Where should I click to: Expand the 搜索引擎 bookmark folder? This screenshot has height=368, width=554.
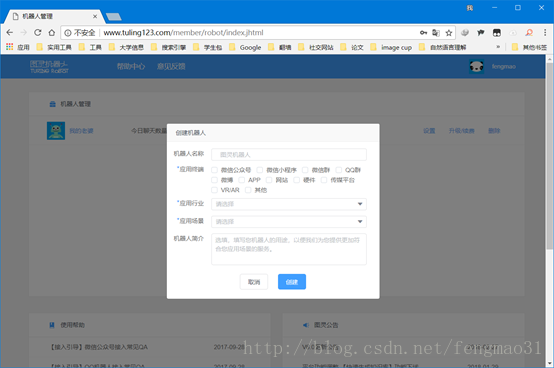[169, 47]
